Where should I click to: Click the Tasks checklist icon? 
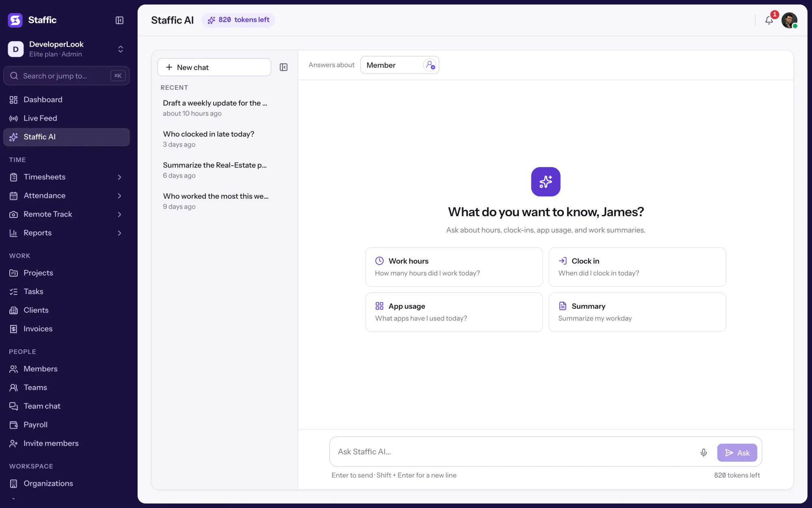(x=13, y=292)
